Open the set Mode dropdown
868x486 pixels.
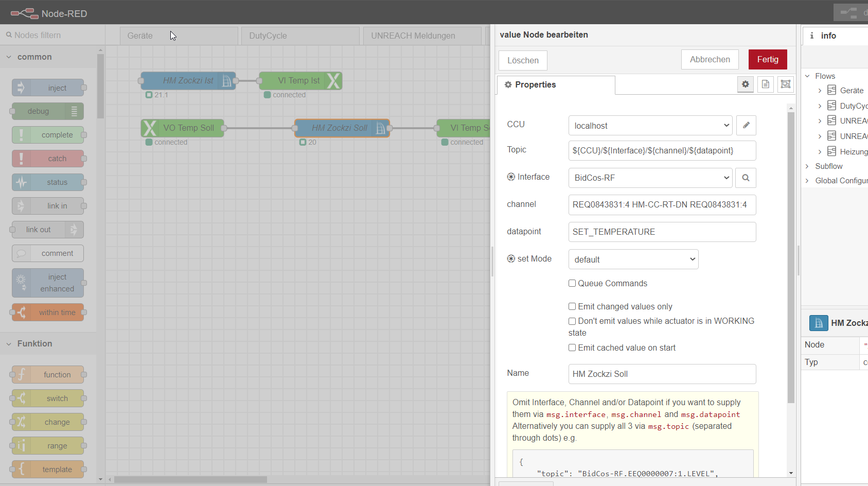(633, 259)
